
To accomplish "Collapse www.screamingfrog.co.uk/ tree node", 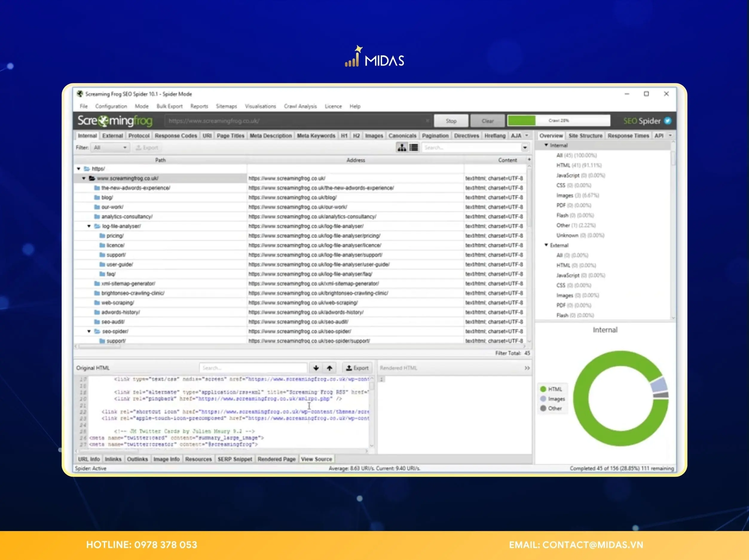I will click(84, 178).
